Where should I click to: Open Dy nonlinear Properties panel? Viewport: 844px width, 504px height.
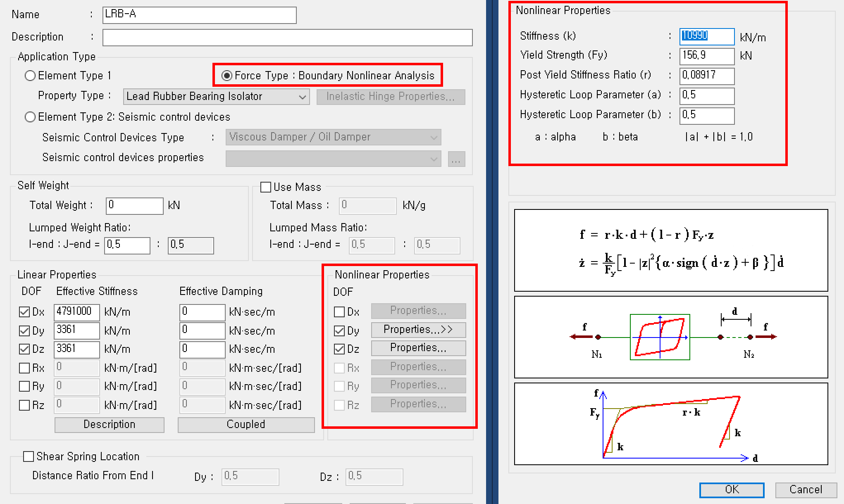point(418,330)
